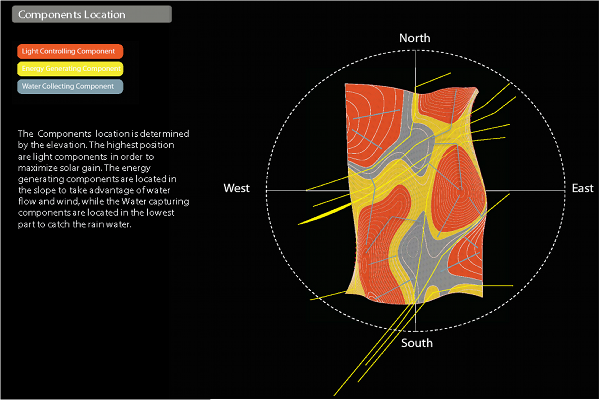Select the Energy Generating Component legend
This screenshot has height=400, width=600.
tap(70, 69)
